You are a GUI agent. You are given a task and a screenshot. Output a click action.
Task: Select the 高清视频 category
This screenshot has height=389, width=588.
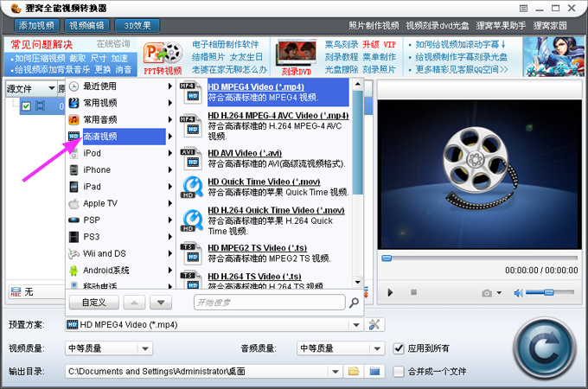120,137
